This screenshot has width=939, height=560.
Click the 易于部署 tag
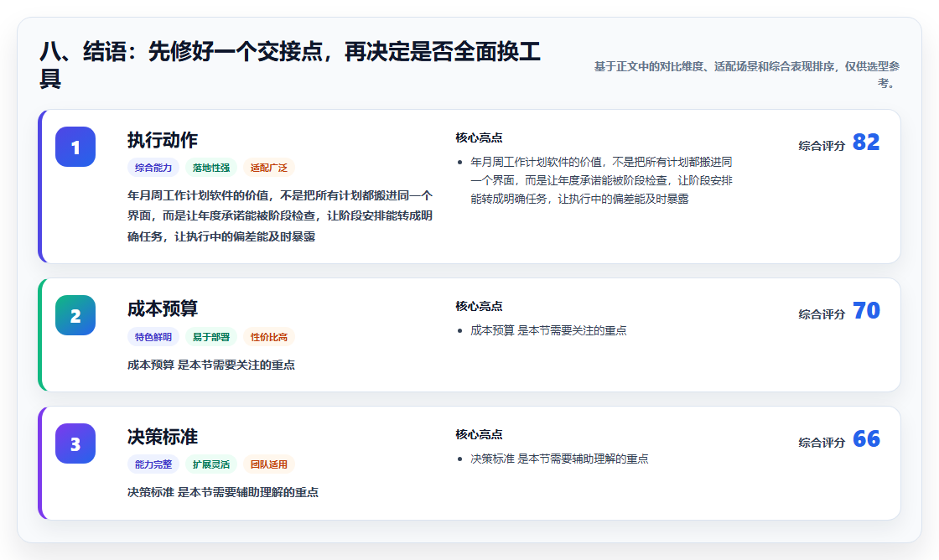210,337
